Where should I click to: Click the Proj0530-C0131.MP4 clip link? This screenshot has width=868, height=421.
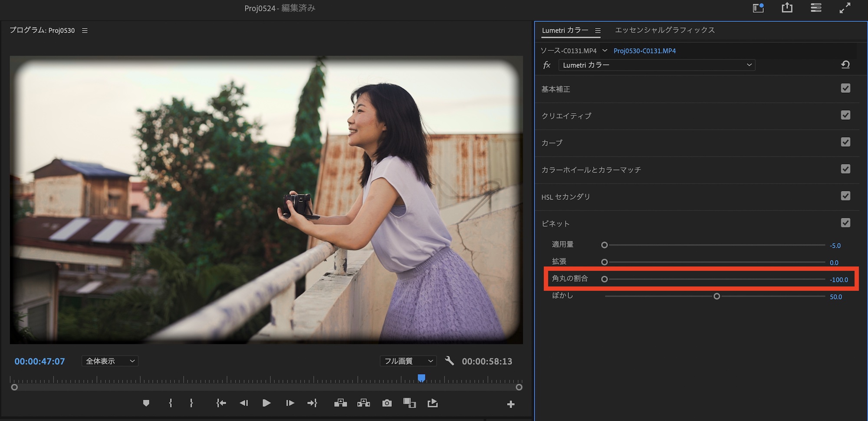pos(644,51)
